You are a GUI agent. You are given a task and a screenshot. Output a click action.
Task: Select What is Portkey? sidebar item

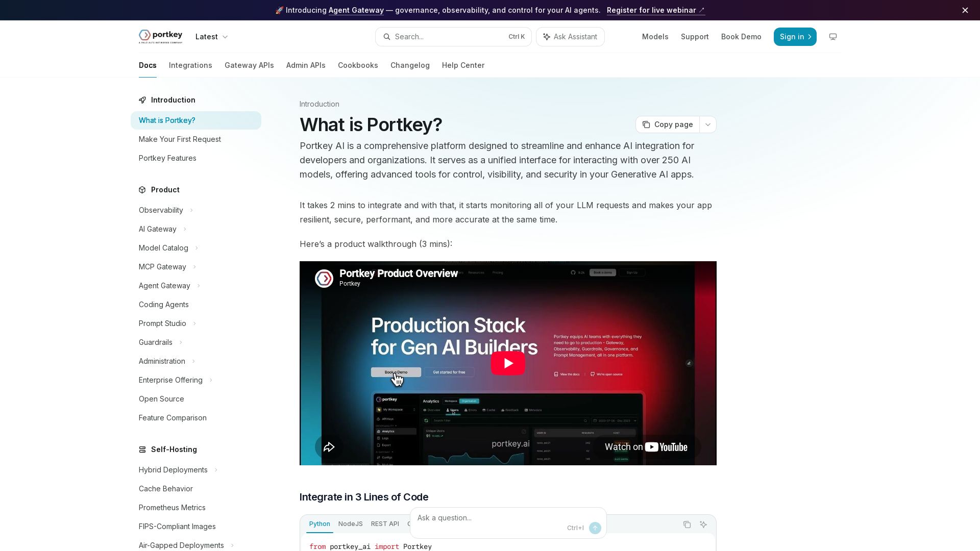click(195, 120)
